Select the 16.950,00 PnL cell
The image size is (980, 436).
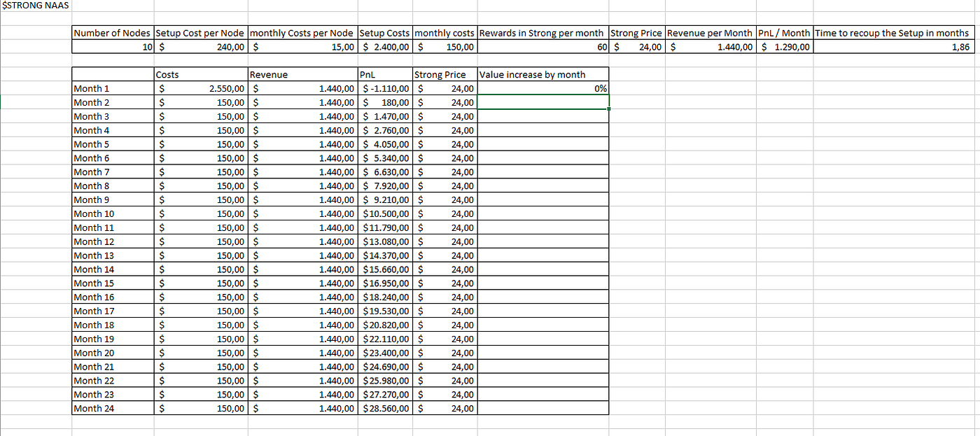(x=385, y=283)
